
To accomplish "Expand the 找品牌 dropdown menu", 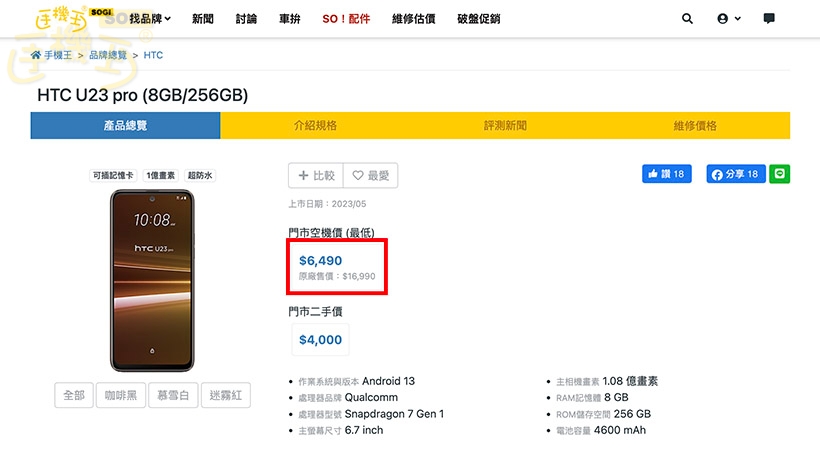I will 150,19.
